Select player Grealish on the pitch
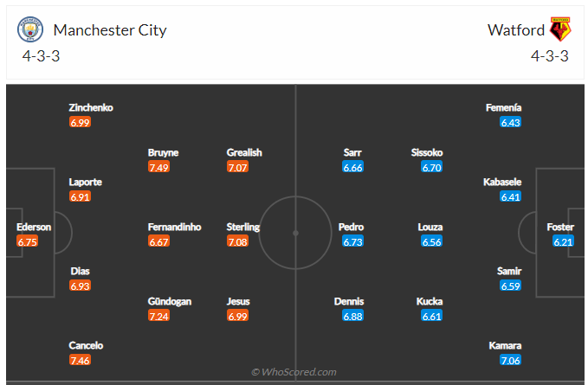588x385 pixels. [243, 153]
